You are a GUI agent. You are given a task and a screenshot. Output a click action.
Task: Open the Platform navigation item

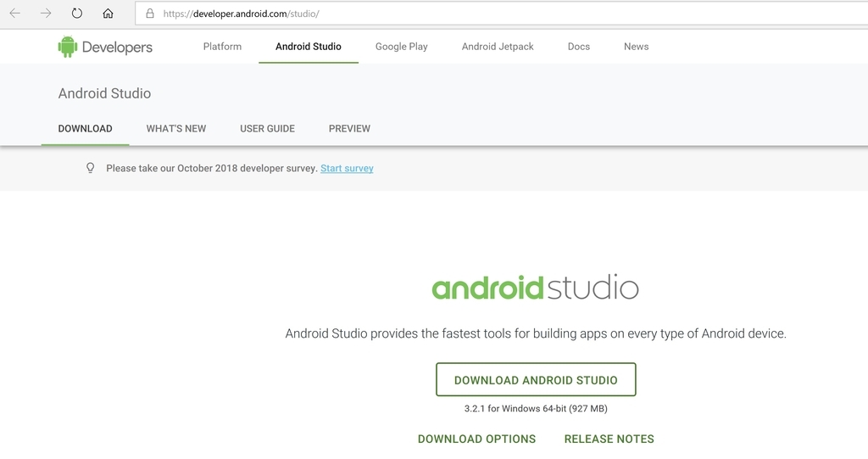(222, 47)
